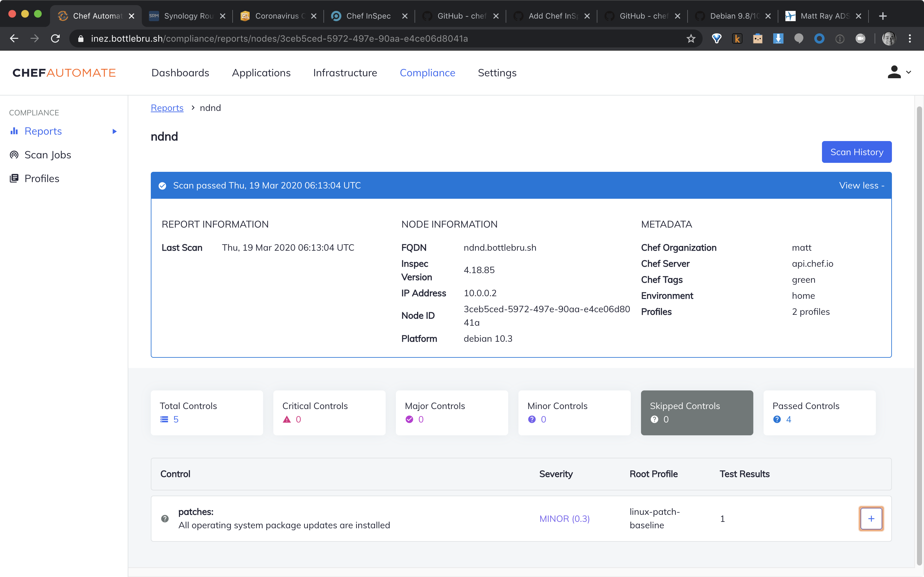The width and height of the screenshot is (924, 577).
Task: Click the question mark icon beside patches control
Action: [x=165, y=519]
